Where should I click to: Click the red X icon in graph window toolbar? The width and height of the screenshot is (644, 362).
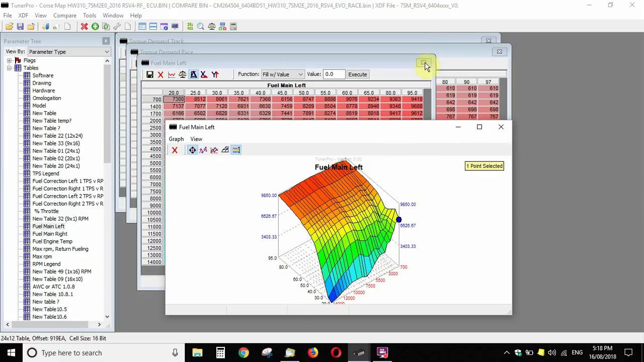175,150
